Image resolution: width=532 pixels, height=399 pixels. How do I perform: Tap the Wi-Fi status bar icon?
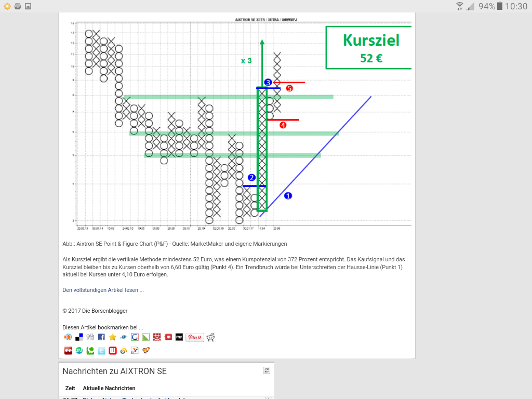click(x=460, y=6)
